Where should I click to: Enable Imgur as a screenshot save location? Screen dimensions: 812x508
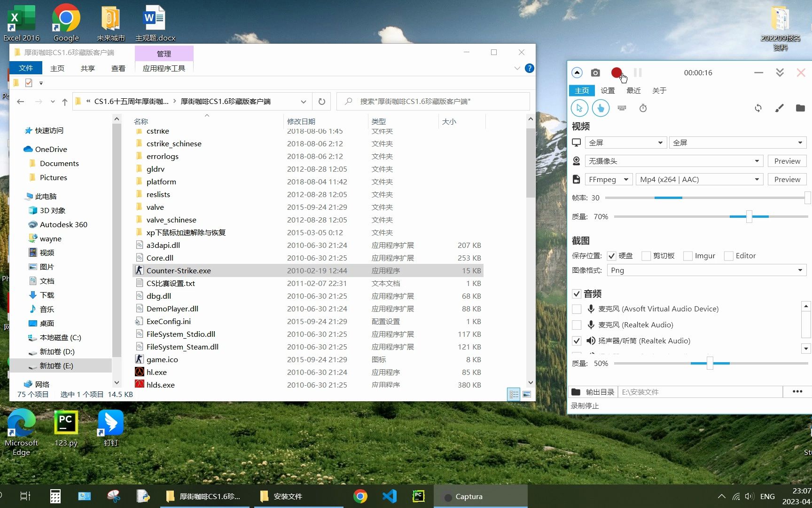[687, 255]
